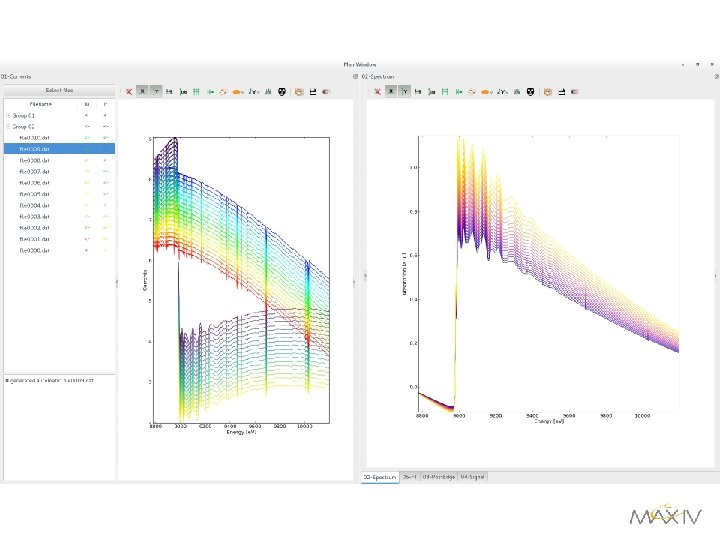Screen dimensions: 720x540
Task: Switch to the tab left of 04-Signal
Action: 439,477
